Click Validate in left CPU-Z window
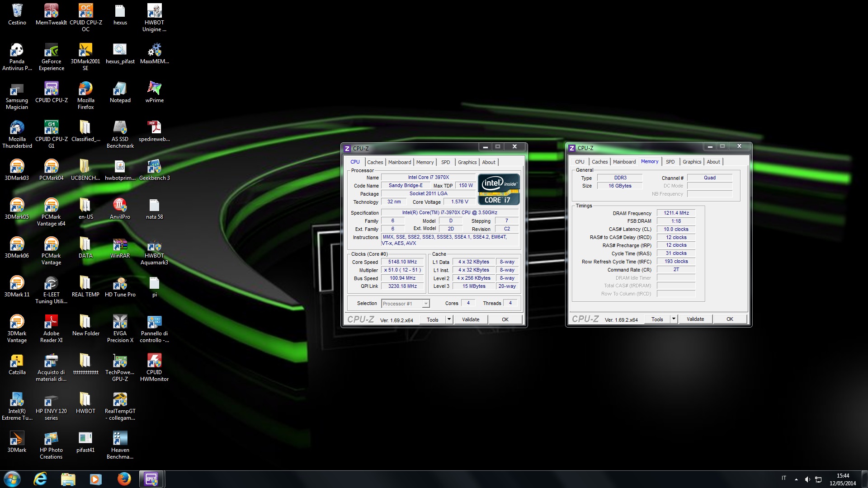The image size is (868, 488). coord(471,319)
